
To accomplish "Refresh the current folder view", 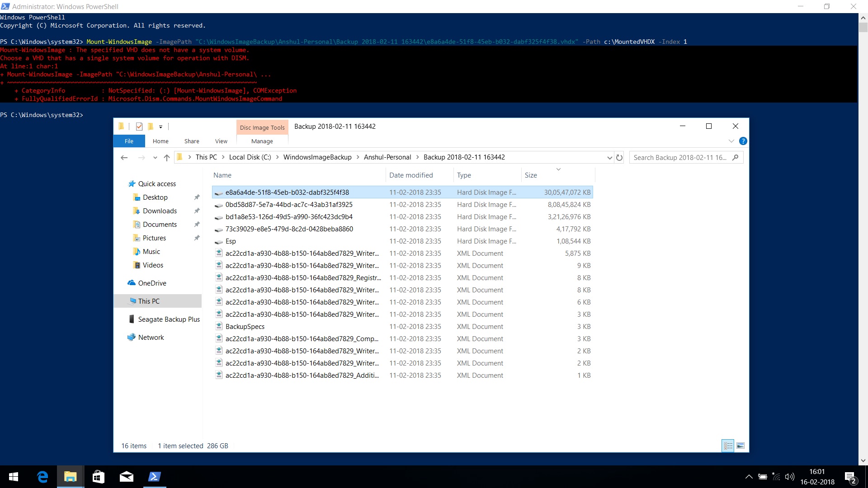I will (x=619, y=158).
